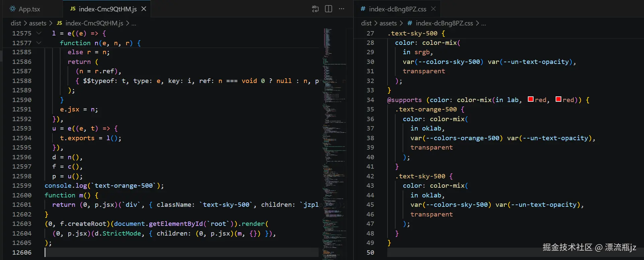Collapse the fold chevron at line 12577

(x=39, y=43)
